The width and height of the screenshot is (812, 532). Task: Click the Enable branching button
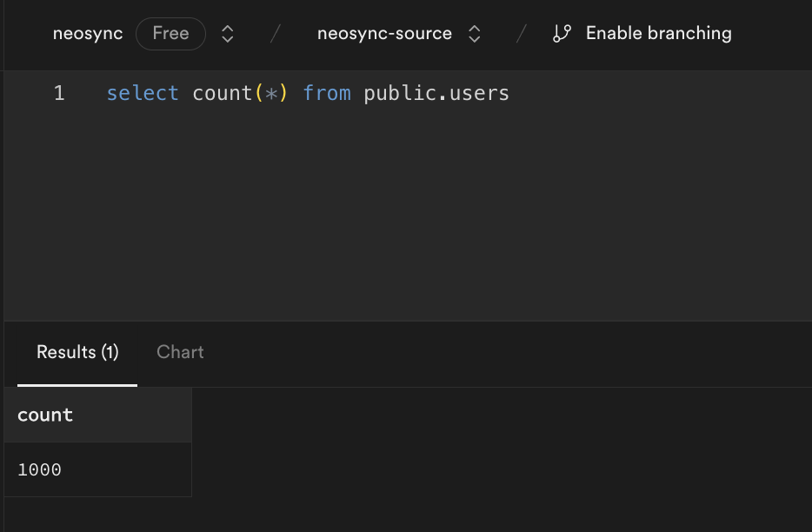coord(642,34)
